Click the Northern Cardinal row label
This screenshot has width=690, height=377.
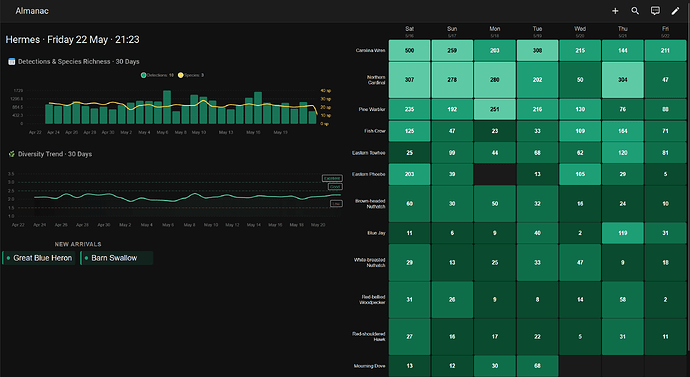(376, 80)
